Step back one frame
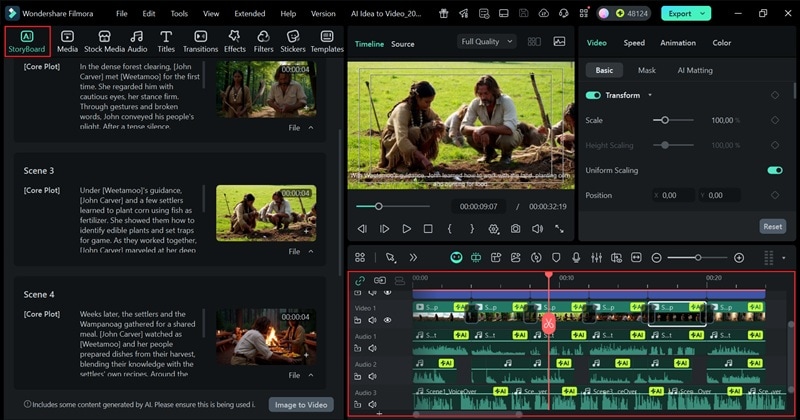The width and height of the screenshot is (800, 420). coord(362,229)
